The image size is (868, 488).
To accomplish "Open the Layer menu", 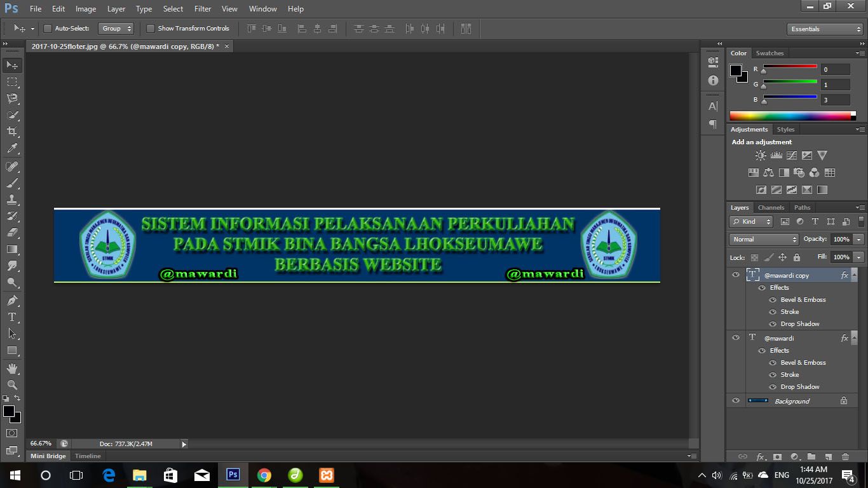I will pyautogui.click(x=116, y=9).
